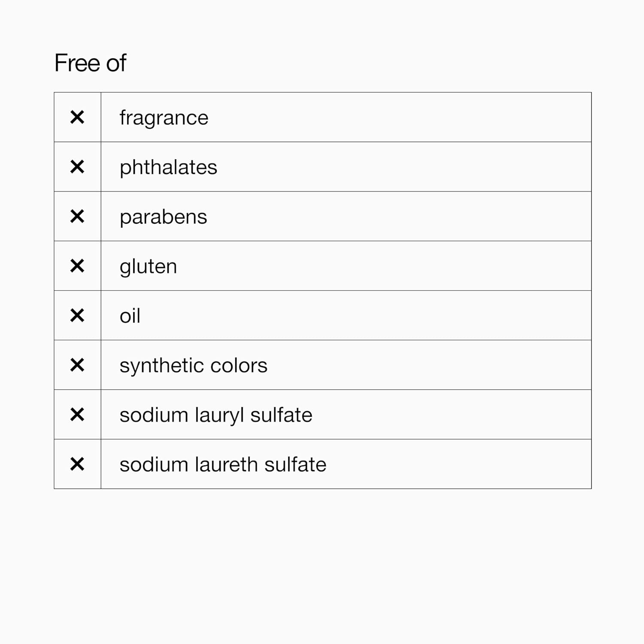The width and height of the screenshot is (644, 644).
Task: Click the 'synthetic colors' text
Action: (193, 366)
